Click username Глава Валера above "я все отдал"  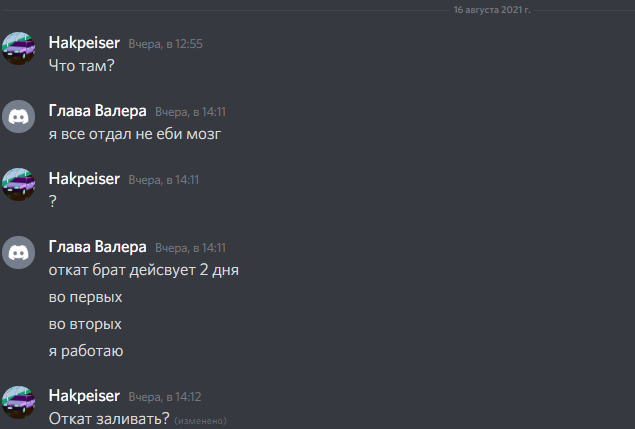[x=98, y=111]
